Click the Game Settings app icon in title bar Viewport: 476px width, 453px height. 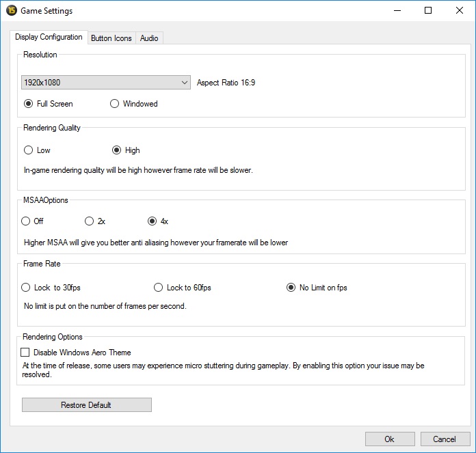[11, 11]
